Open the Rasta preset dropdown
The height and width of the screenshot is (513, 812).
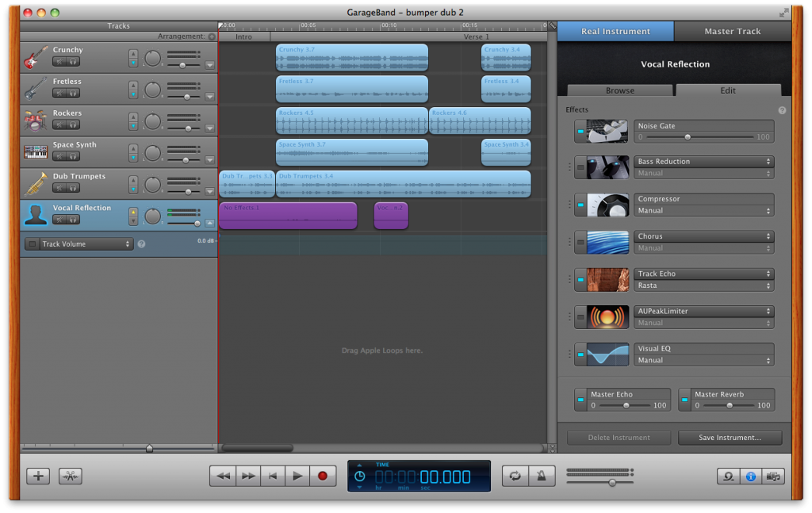tap(704, 285)
